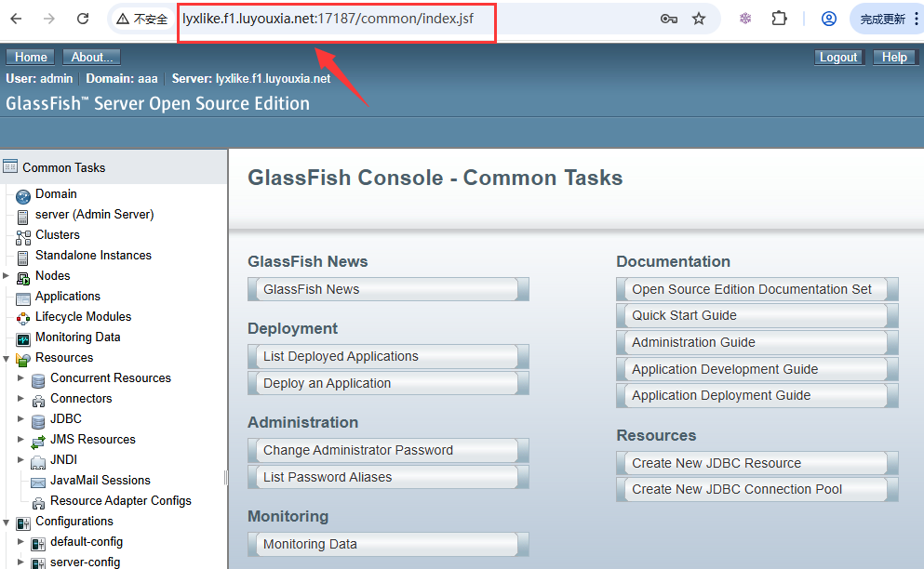Open the Administration Guide
Viewport: 924px width, 569px height.
pyautogui.click(x=757, y=342)
